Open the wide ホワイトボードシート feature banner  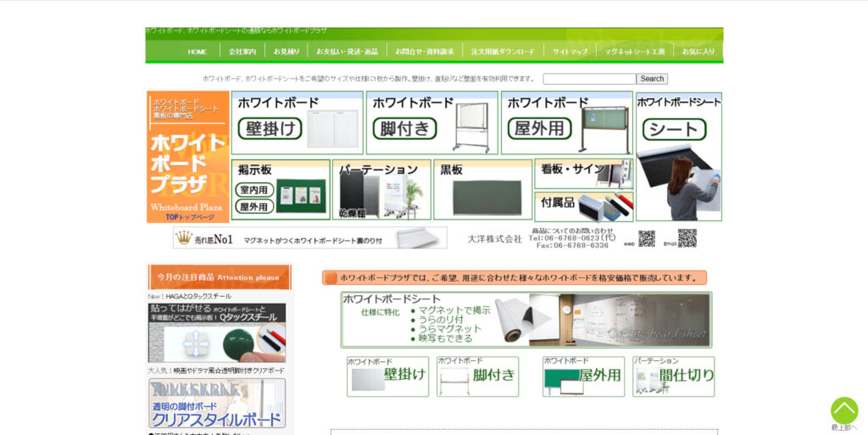[526, 320]
